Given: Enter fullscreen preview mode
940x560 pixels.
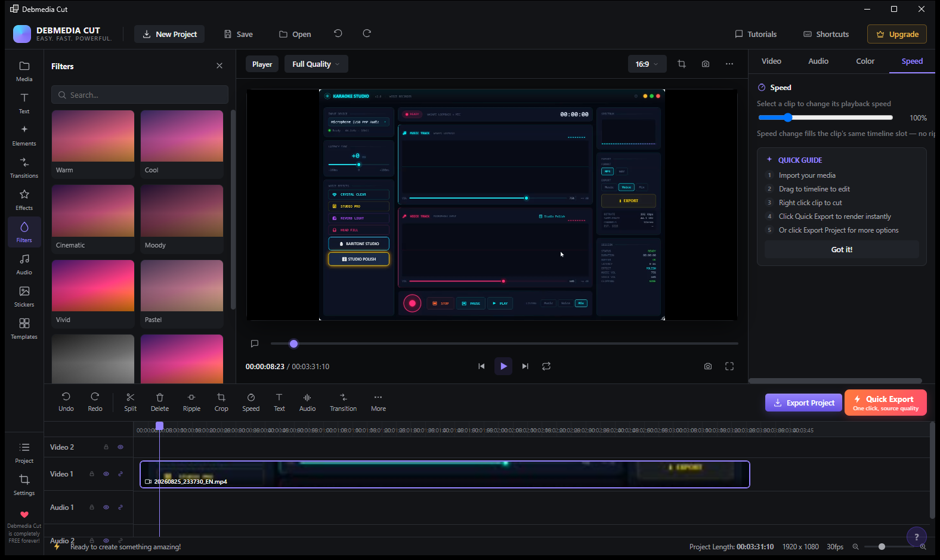Looking at the screenshot, I should point(729,366).
